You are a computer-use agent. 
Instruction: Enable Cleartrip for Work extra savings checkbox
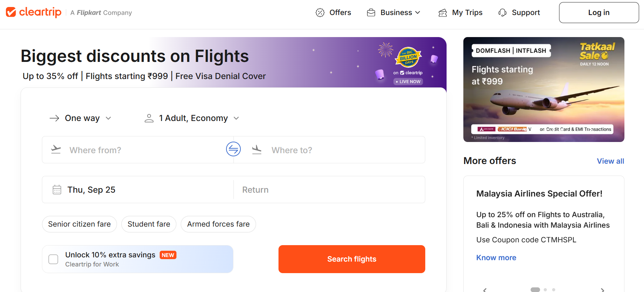[x=53, y=259]
